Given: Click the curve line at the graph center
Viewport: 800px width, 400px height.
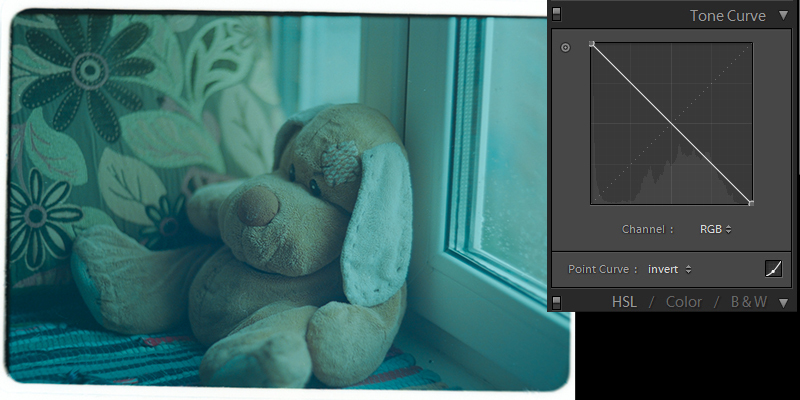Looking at the screenshot, I should [671, 124].
